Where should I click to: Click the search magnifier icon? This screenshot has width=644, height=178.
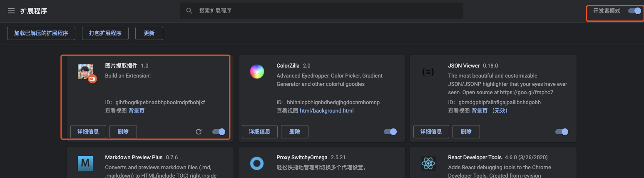189,11
